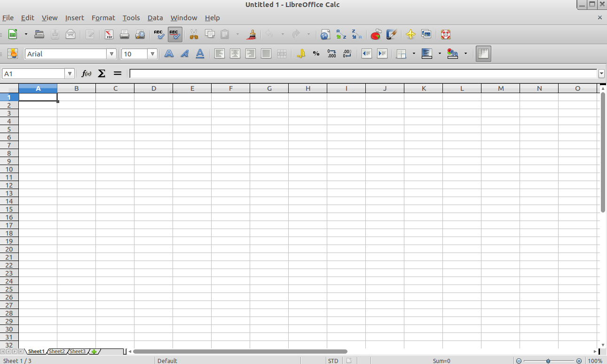Delete a decimal place
Viewport: 607px width, 364px height.
[x=347, y=54]
